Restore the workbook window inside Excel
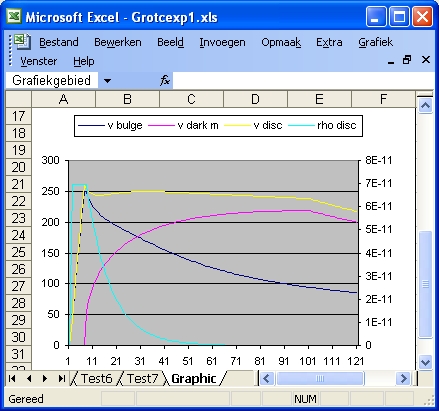The width and height of the screenshot is (439, 411). point(407,60)
